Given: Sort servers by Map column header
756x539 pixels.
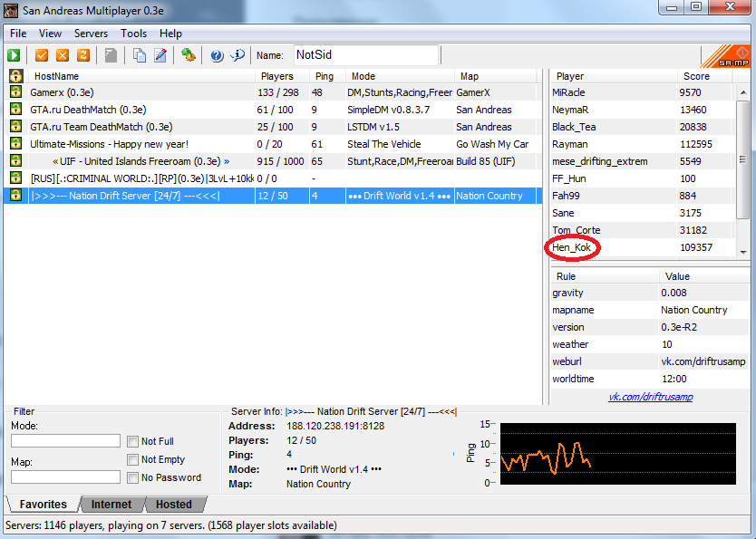Looking at the screenshot, I should (x=495, y=76).
